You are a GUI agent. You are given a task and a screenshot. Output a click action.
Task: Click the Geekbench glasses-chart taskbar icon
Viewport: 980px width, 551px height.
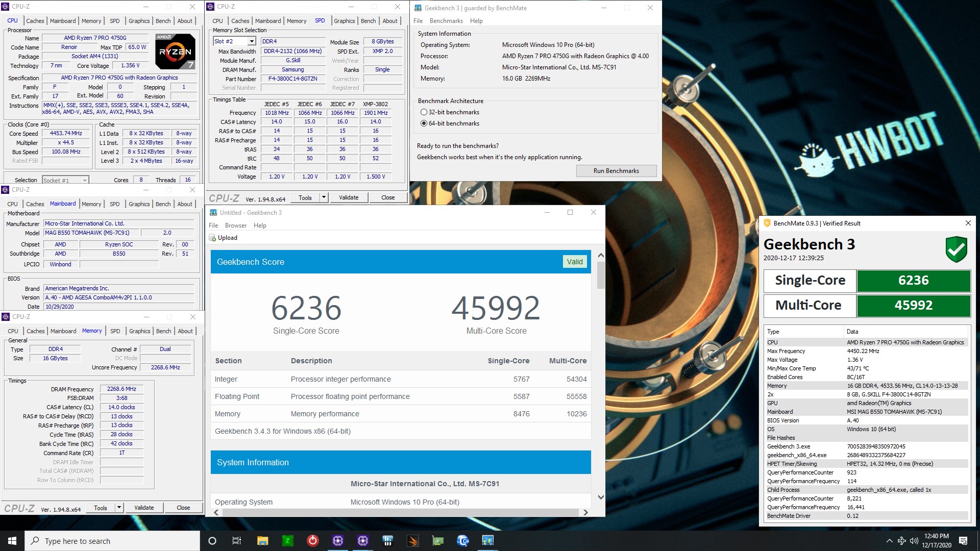click(x=487, y=541)
